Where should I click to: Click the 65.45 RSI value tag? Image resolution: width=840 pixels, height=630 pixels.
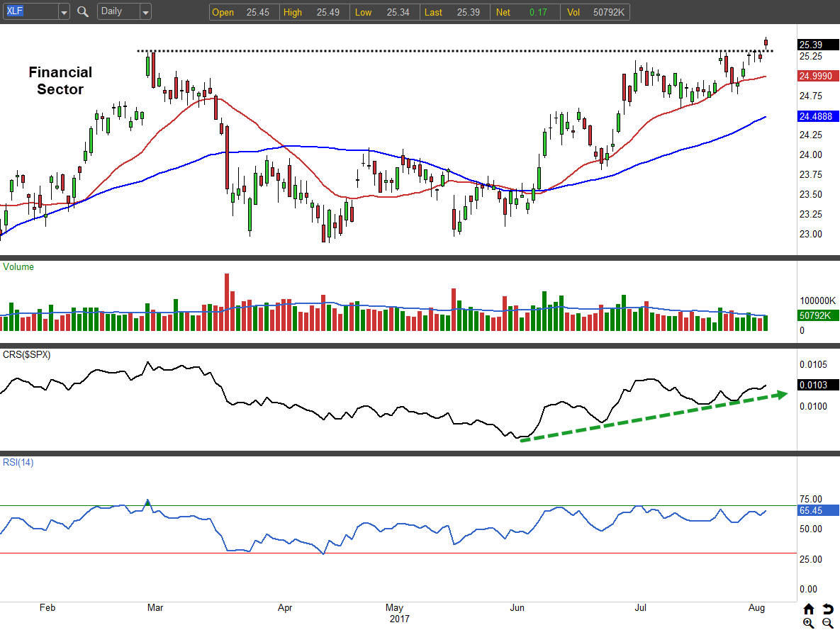818,510
